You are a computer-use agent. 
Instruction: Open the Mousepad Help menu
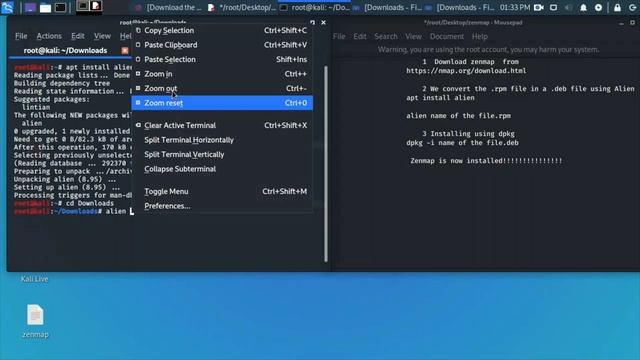[480, 36]
